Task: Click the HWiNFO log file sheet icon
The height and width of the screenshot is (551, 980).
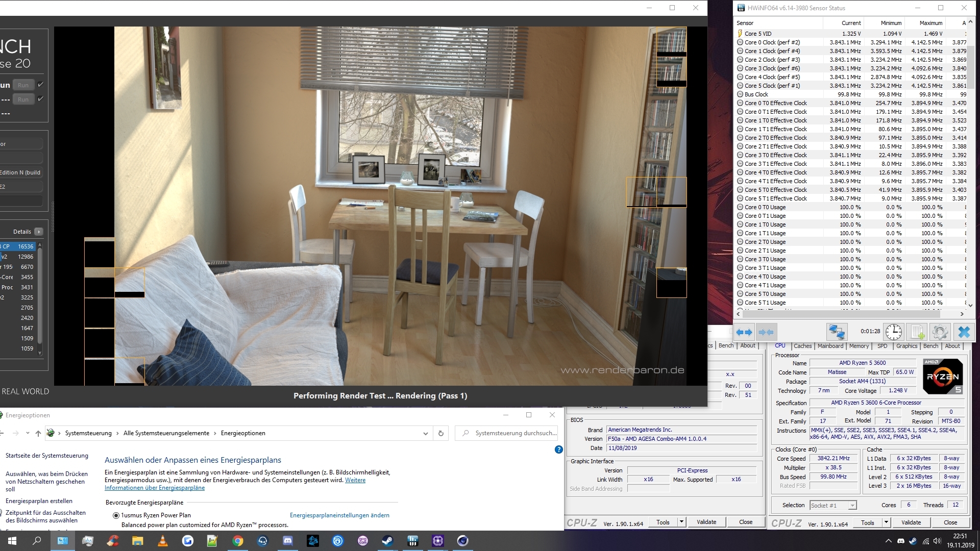Action: click(917, 332)
